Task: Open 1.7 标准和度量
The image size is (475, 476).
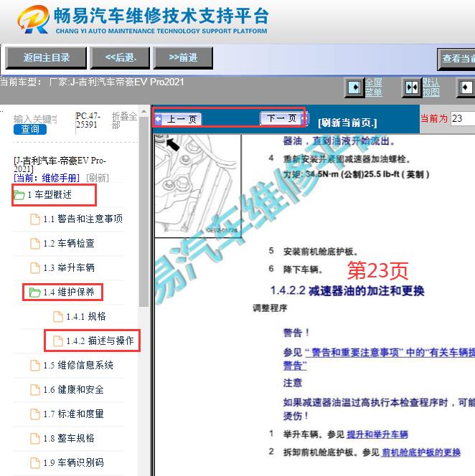Action: (x=73, y=414)
